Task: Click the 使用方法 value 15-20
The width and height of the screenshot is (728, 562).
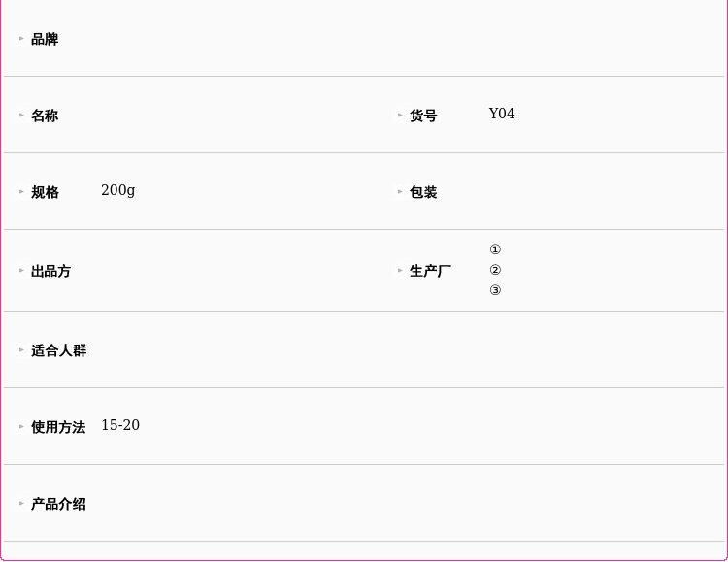Action: click(120, 425)
